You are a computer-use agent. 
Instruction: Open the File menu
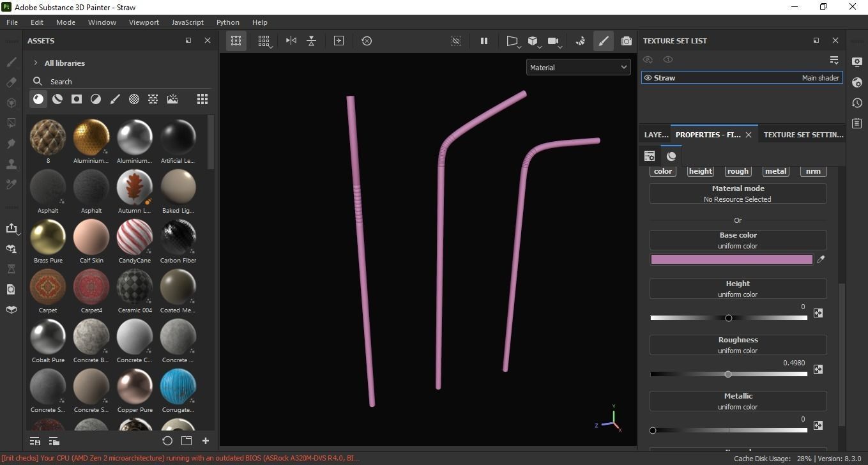[12, 22]
